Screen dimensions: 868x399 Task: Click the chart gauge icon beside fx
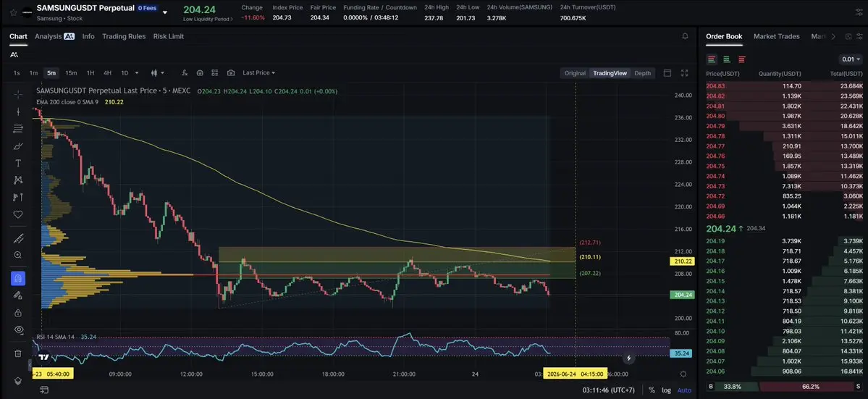200,73
